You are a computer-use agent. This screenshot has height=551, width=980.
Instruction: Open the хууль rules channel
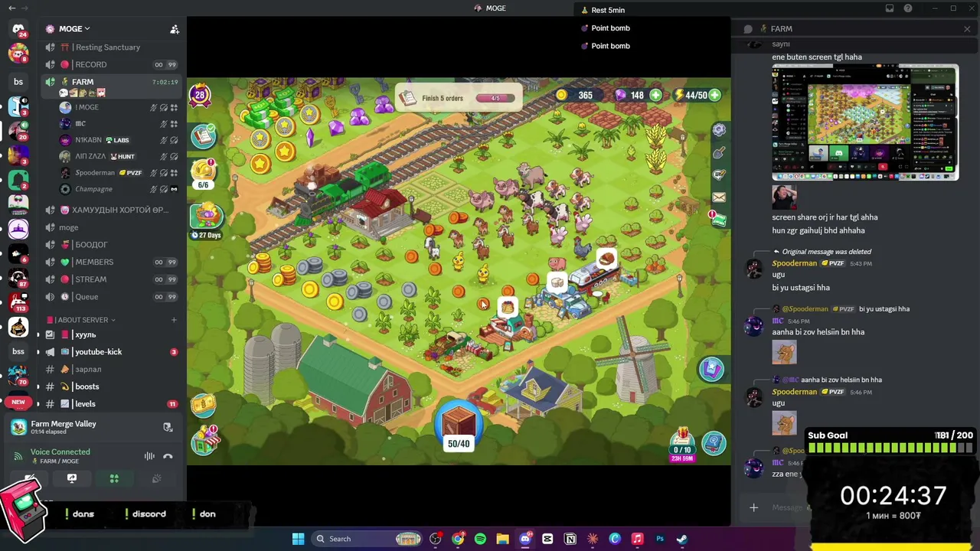pos(112,334)
